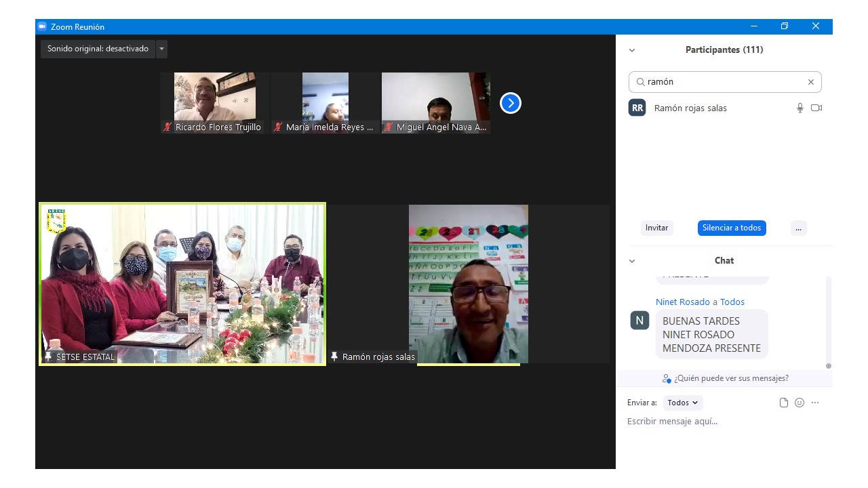Screen dimensions: 868x488
Task: Clear the participant search text
Action: point(811,82)
